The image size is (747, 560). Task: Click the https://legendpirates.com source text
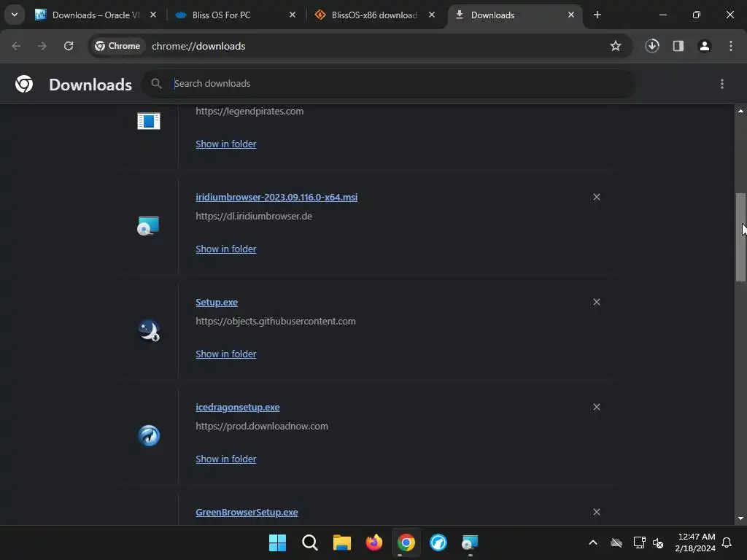pos(249,112)
